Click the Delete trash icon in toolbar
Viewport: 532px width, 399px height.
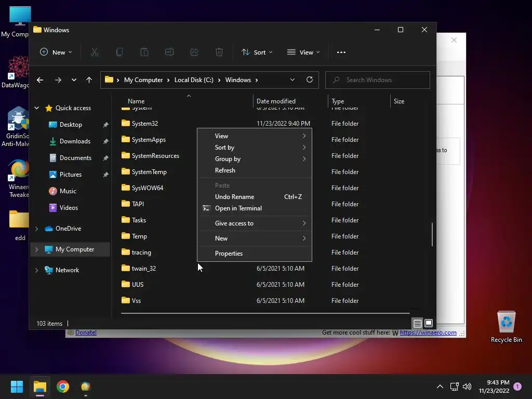tap(219, 52)
